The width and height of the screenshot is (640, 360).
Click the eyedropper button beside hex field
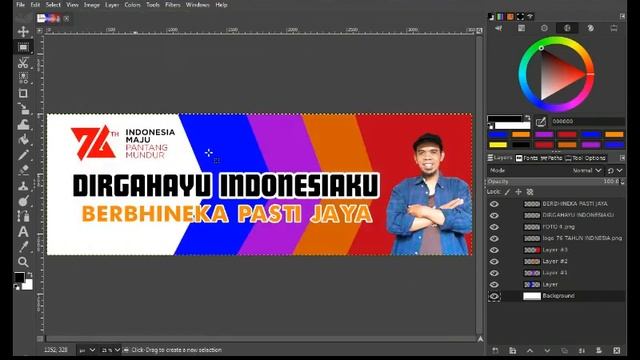point(540,122)
